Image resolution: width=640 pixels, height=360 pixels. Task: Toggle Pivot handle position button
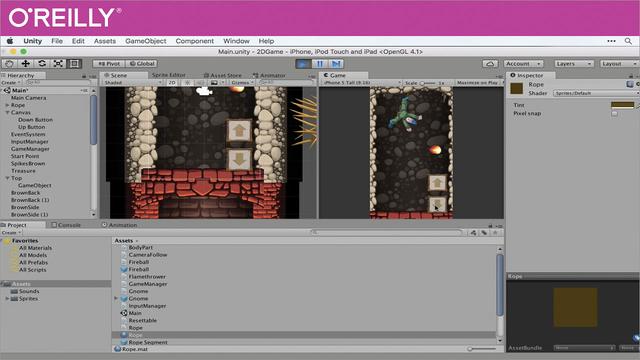click(109, 64)
